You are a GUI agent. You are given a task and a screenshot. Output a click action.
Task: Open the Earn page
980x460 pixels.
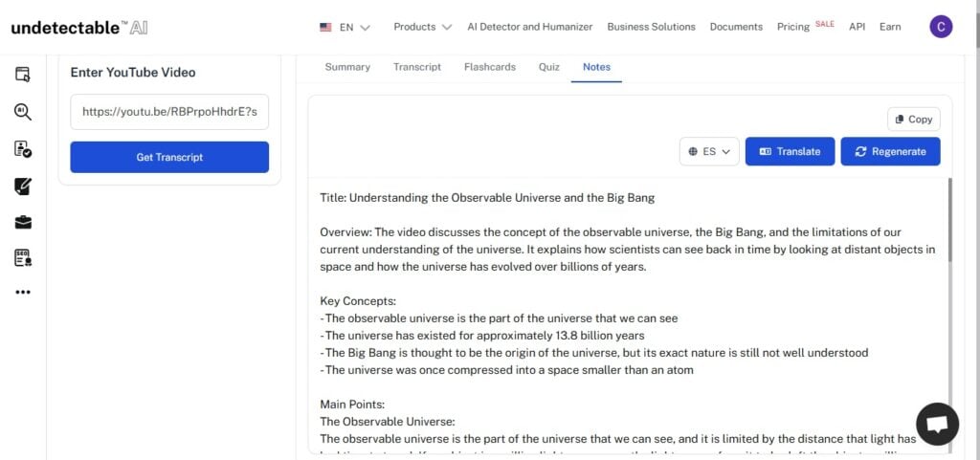pyautogui.click(x=890, y=27)
